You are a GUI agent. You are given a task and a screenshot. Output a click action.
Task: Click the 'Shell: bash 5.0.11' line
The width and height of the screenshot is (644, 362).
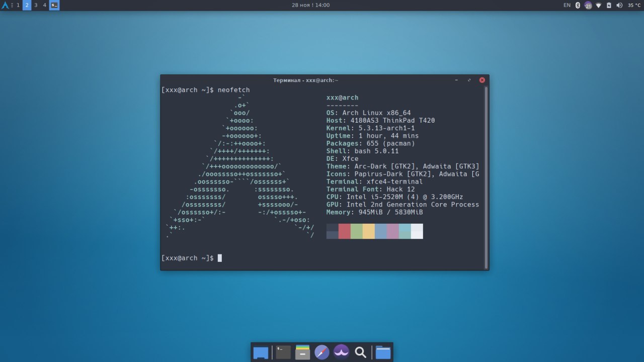pos(363,151)
